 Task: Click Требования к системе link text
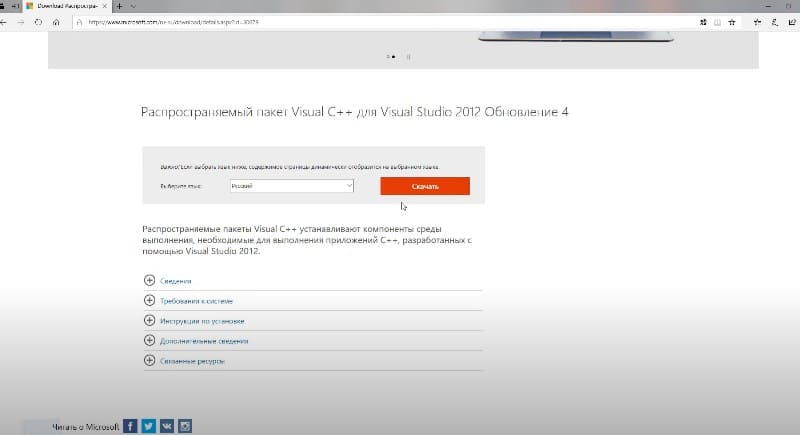pos(196,301)
